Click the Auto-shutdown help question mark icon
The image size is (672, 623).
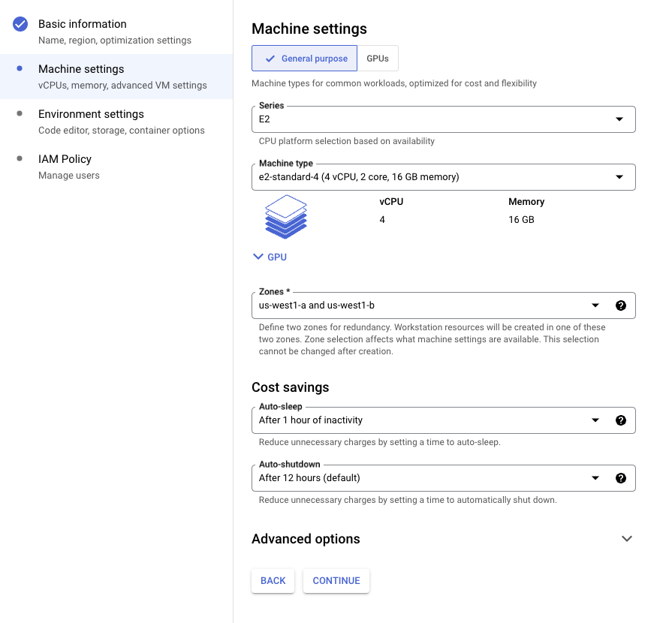tap(620, 478)
